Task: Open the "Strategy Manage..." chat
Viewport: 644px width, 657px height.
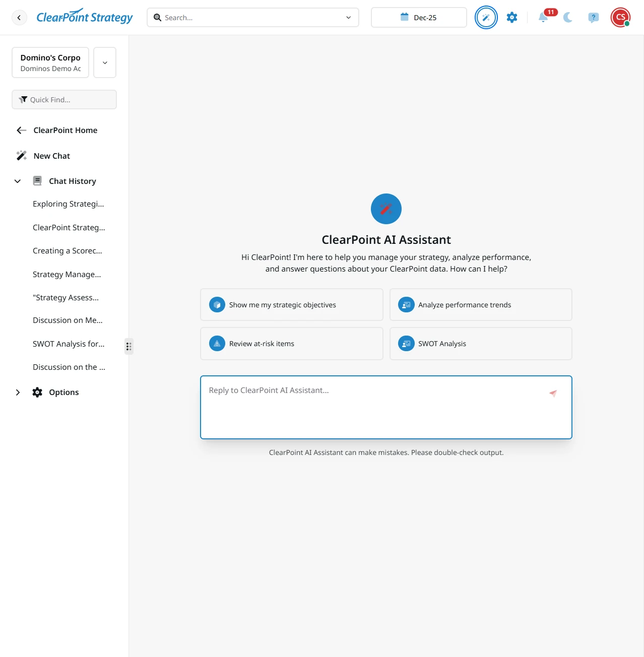Action: tap(67, 275)
